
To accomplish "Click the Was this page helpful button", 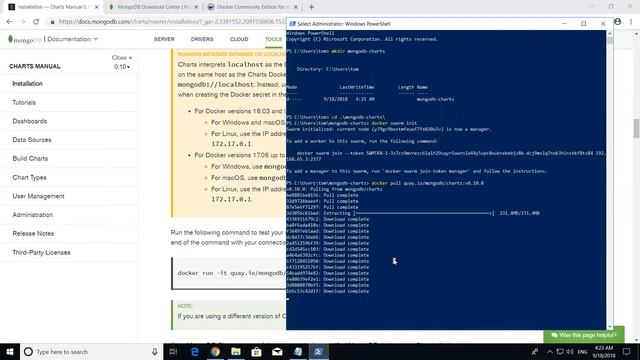I will [584, 335].
